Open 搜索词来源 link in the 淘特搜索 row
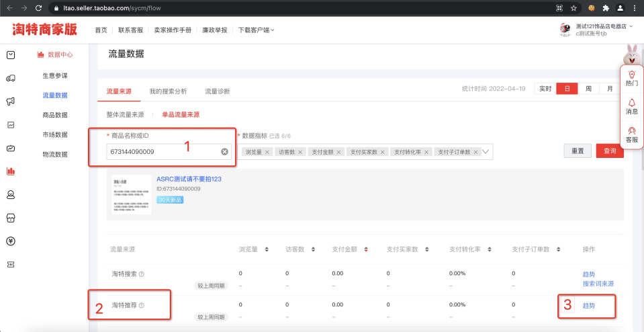The image size is (644, 332). click(x=598, y=284)
